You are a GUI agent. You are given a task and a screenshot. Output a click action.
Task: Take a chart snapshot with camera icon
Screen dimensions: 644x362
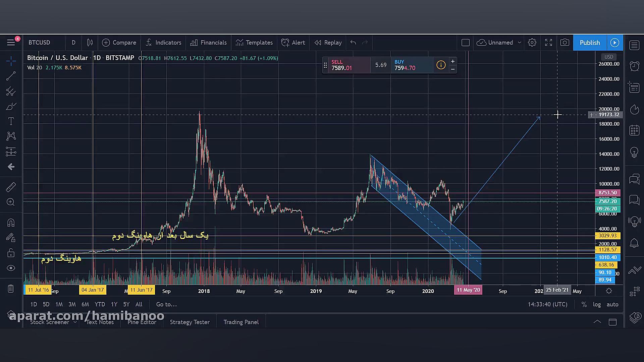coord(565,43)
